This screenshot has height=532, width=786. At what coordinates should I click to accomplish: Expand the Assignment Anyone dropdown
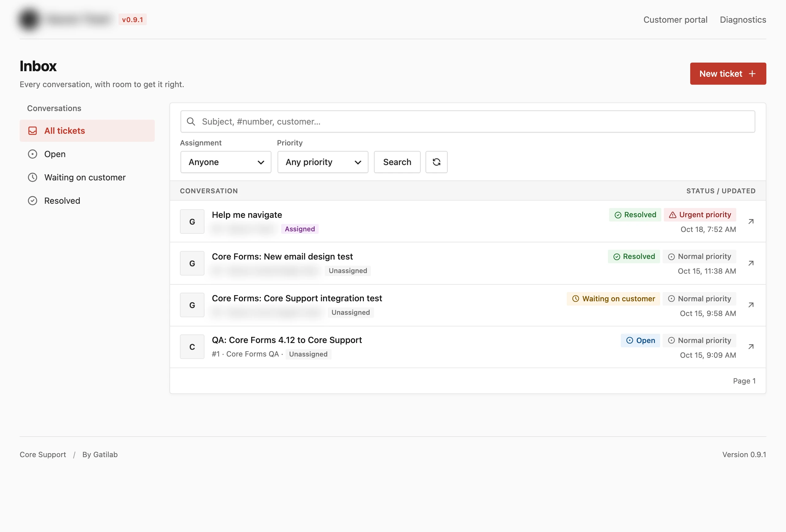tap(226, 162)
